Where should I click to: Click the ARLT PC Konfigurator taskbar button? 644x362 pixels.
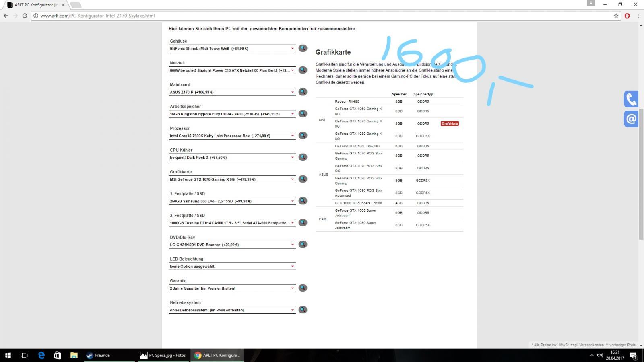click(x=217, y=355)
